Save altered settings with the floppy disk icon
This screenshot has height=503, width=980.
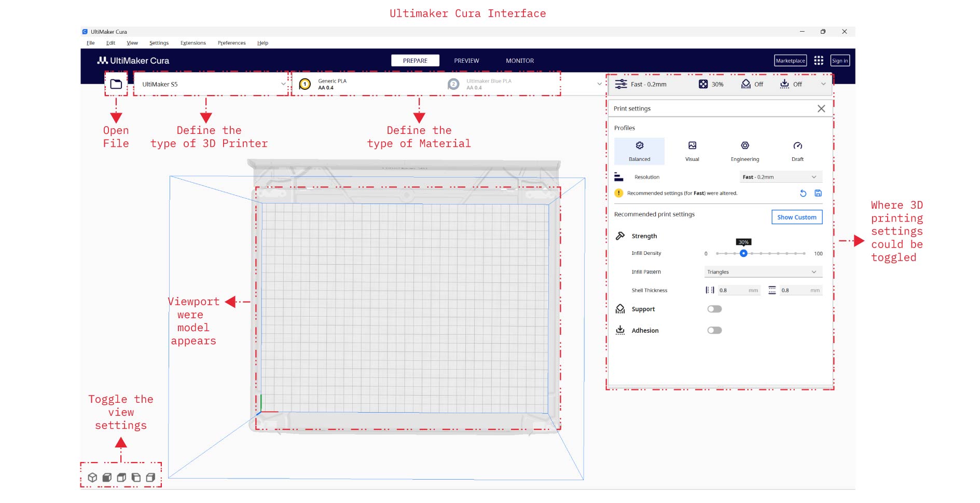(818, 193)
